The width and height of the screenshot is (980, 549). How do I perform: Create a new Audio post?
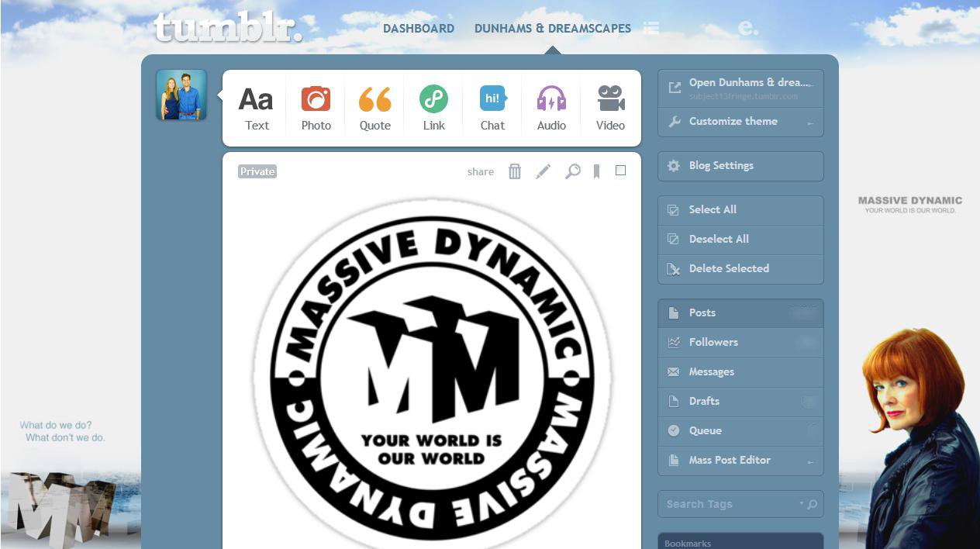(x=551, y=109)
